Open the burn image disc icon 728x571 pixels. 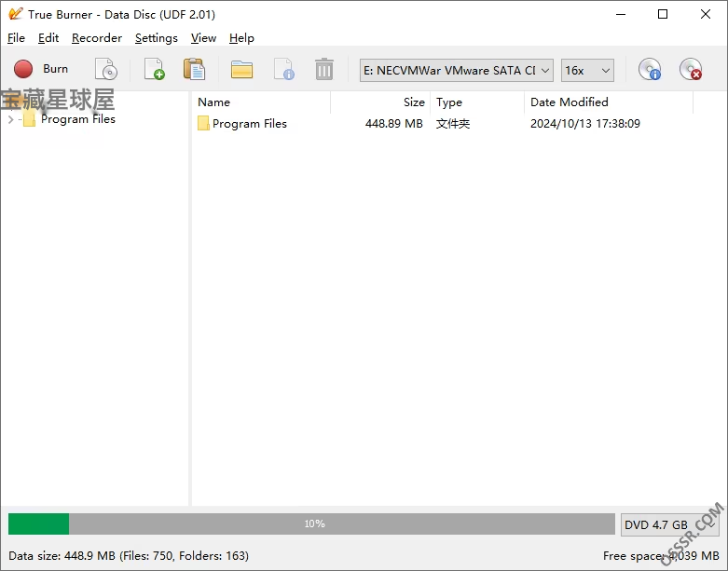point(106,70)
